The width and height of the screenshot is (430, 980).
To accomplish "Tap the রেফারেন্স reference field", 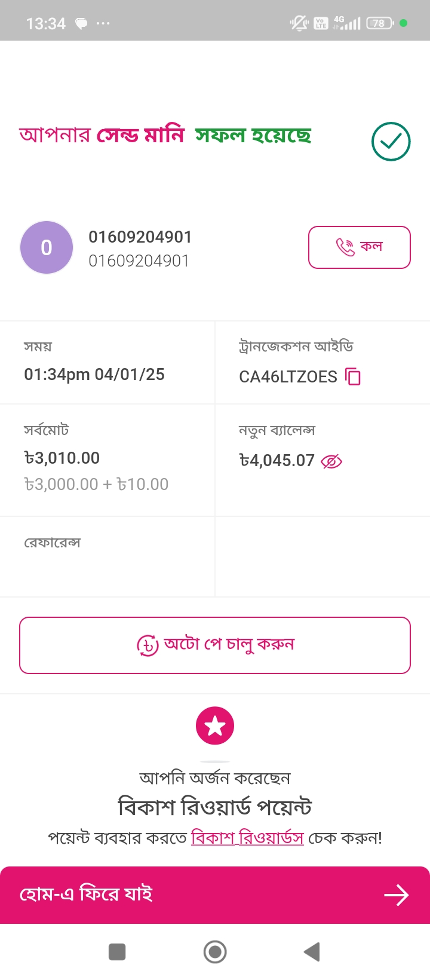I will click(53, 543).
